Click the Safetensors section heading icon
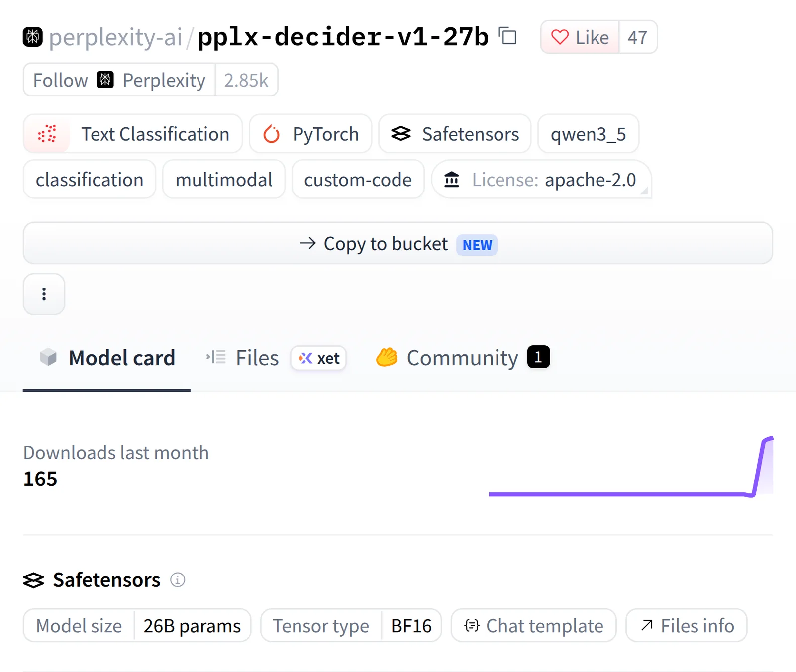796x672 pixels. [x=34, y=580]
